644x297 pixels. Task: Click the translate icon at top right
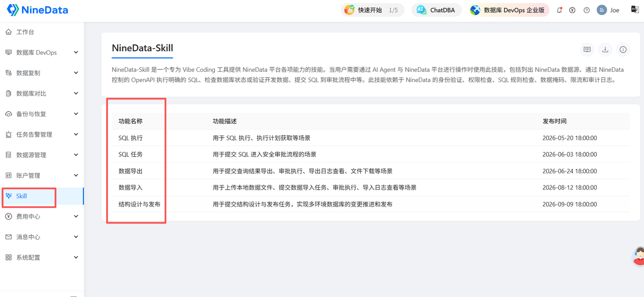pos(635,10)
